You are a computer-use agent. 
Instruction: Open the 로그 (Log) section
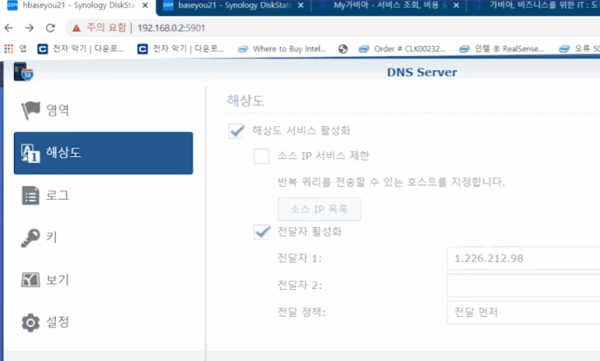pyautogui.click(x=103, y=195)
